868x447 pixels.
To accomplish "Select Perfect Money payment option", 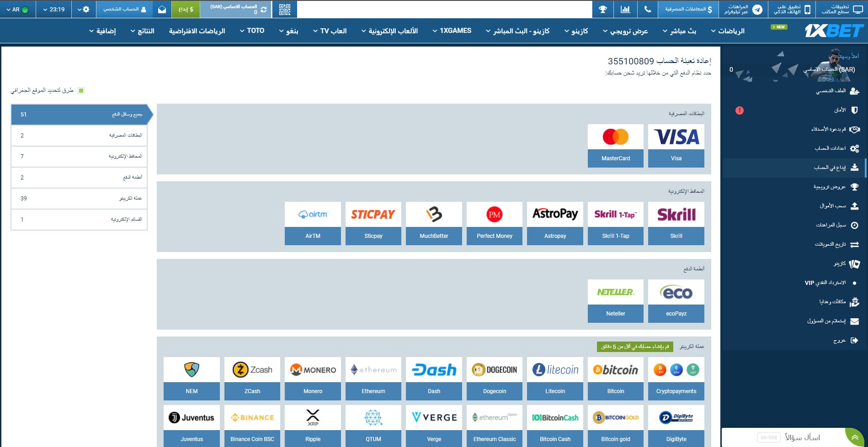I will pos(495,223).
